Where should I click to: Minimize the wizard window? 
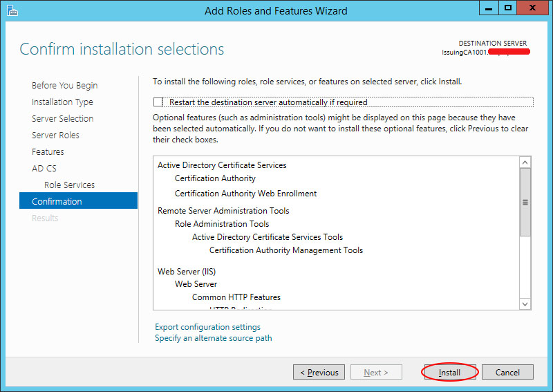[x=489, y=8]
